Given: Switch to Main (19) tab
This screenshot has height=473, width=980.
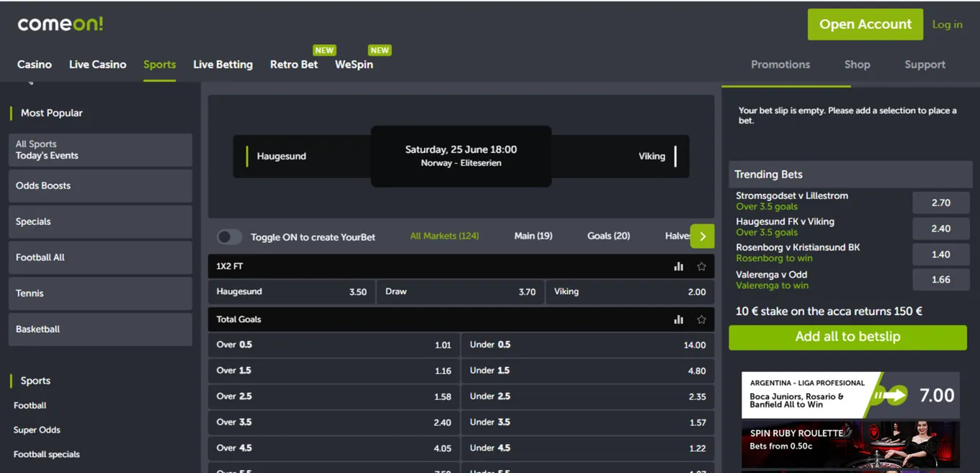Looking at the screenshot, I should (x=533, y=236).
